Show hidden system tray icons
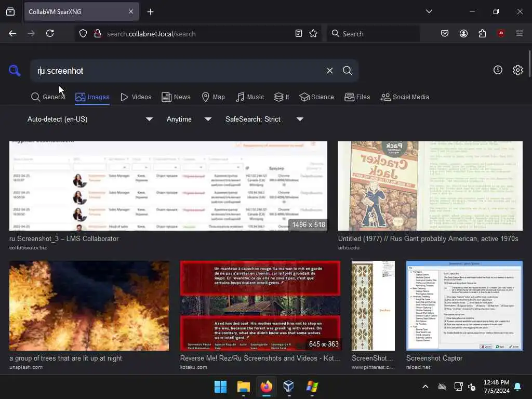 coord(425,387)
